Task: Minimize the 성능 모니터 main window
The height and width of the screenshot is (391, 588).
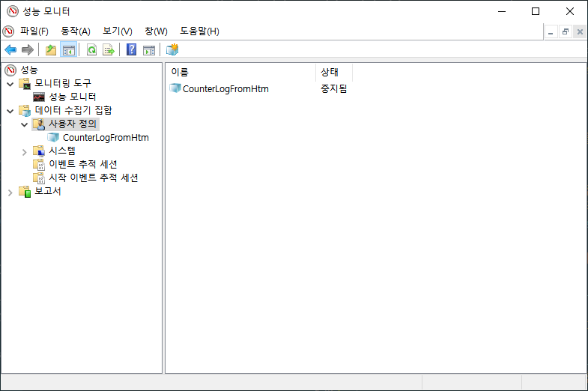Action: point(502,12)
